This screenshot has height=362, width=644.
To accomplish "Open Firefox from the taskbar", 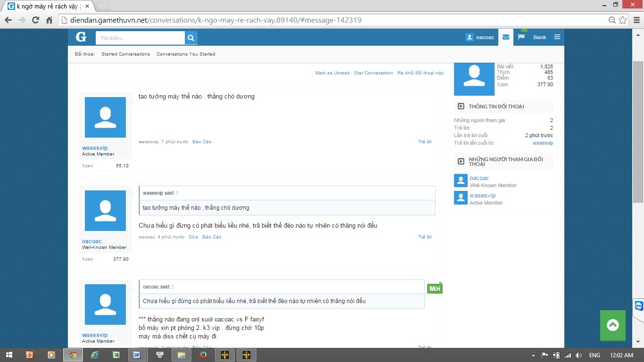I will (x=203, y=355).
